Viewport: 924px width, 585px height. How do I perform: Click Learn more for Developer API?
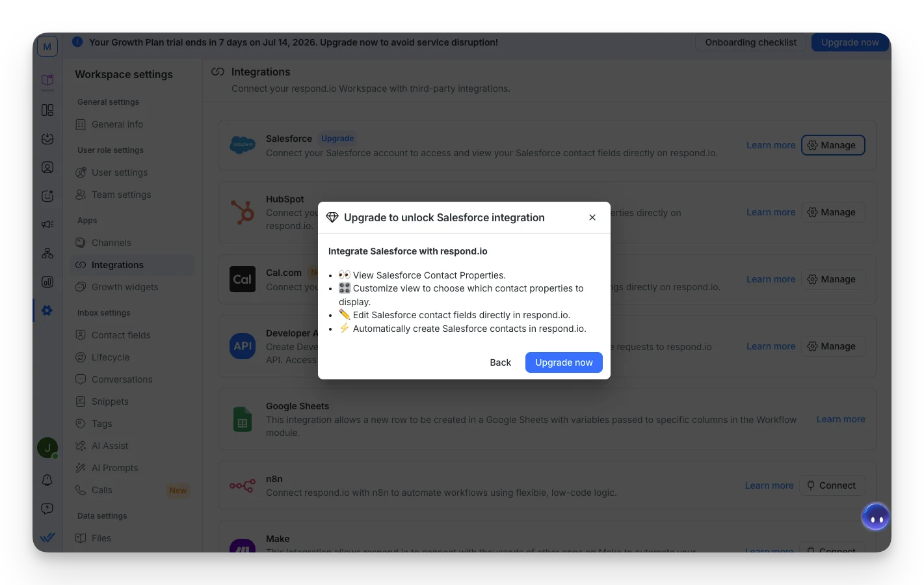click(x=771, y=346)
